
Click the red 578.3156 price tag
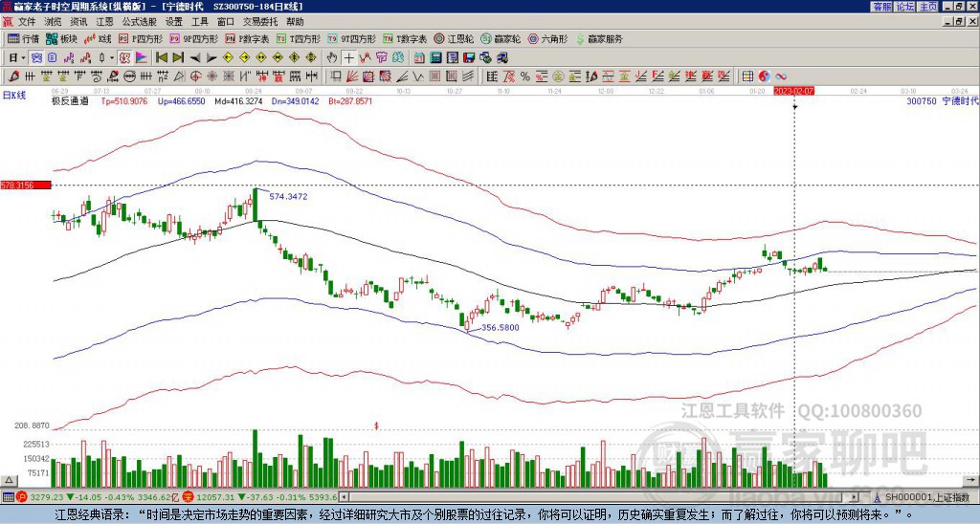(26, 186)
